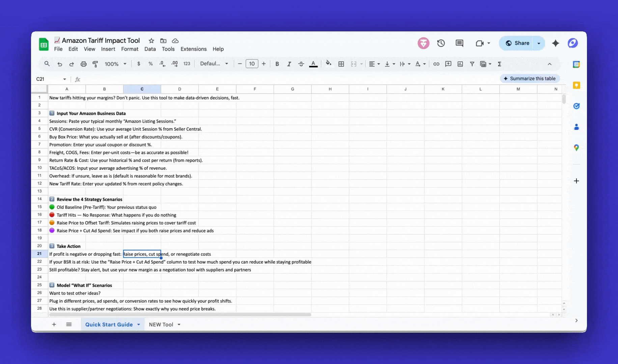Screen dimensions: 618x364
Task: Redo the last action
Action: click(72, 64)
